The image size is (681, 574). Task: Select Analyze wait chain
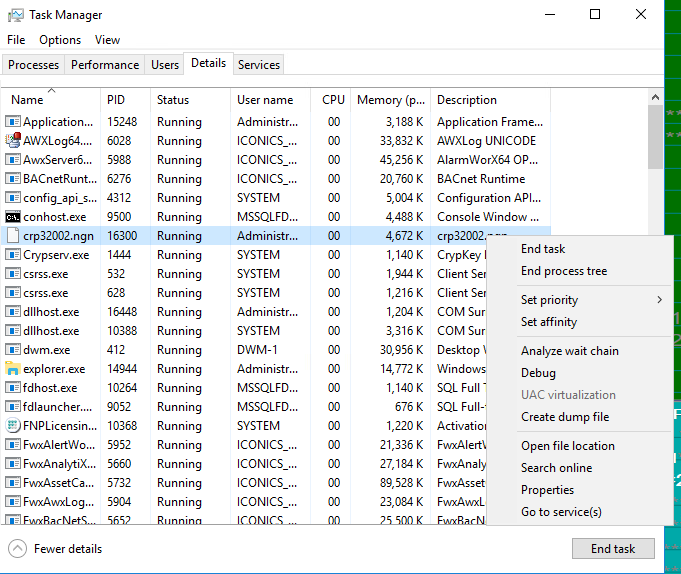569,351
